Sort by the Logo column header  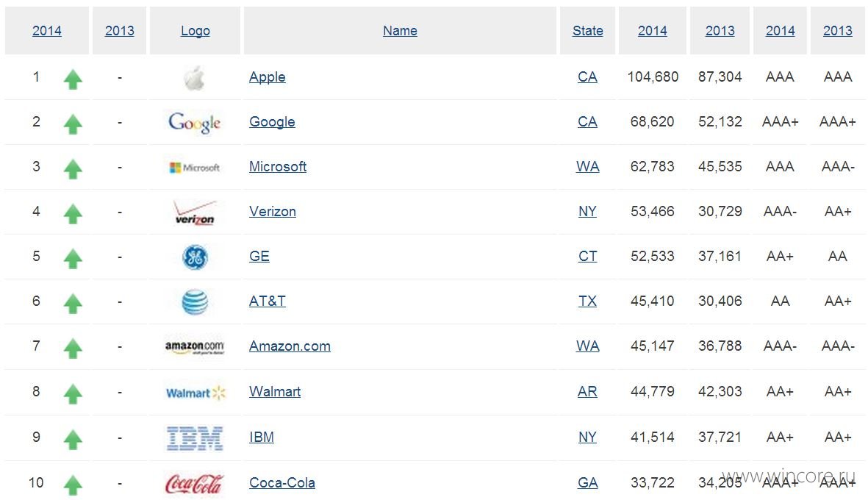tap(196, 31)
